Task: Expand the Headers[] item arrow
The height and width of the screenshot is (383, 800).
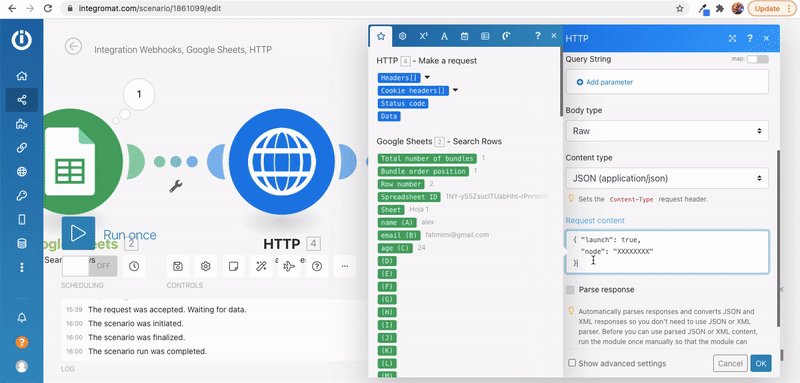Action: 427,78
